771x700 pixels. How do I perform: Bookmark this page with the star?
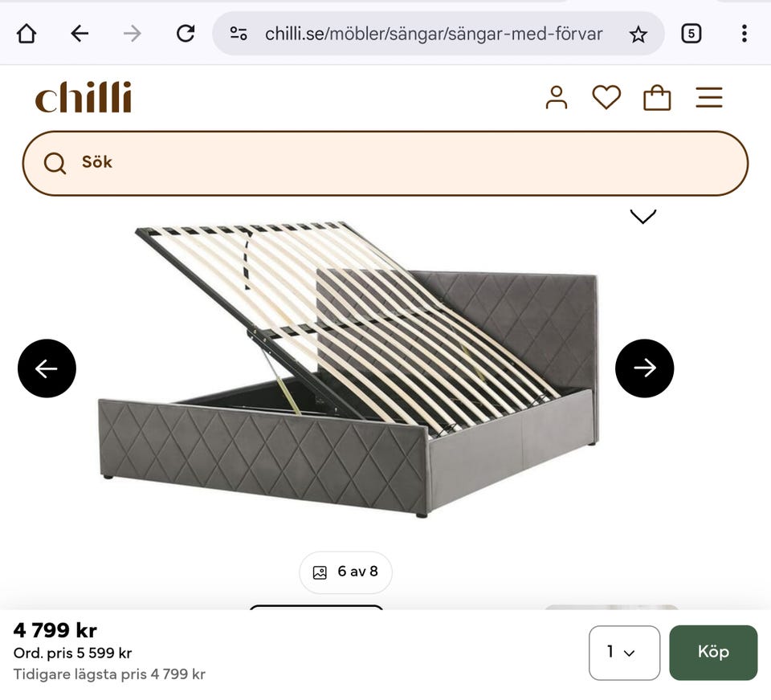tap(638, 35)
